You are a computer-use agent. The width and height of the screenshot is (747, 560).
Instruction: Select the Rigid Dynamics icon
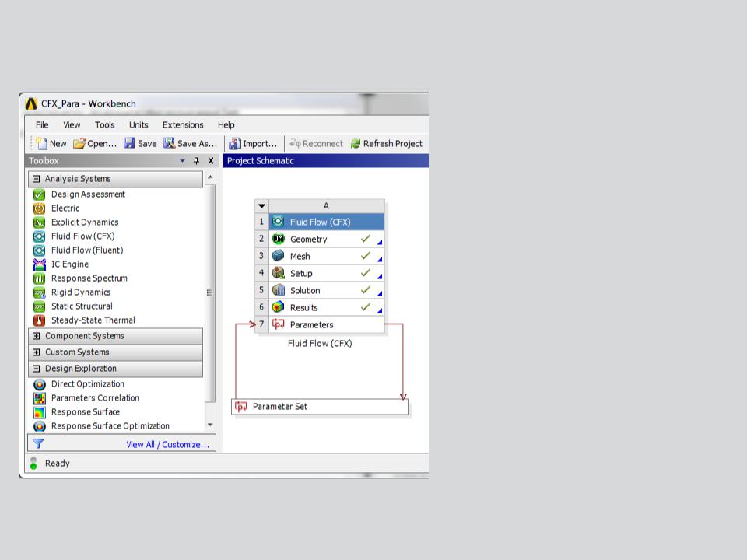click(40, 292)
